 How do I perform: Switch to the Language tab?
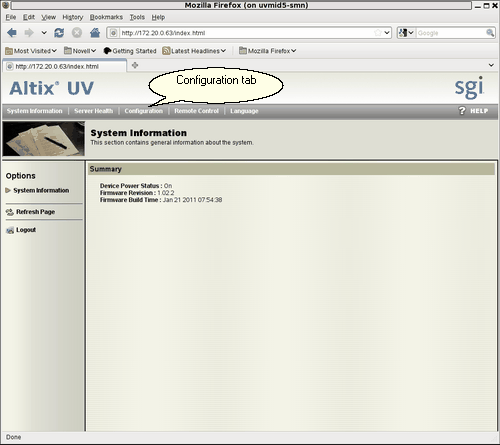click(x=244, y=111)
